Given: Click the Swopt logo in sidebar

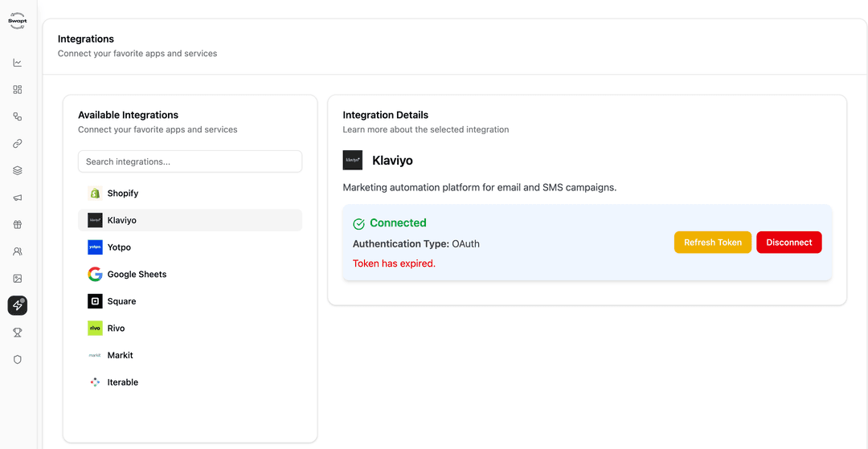Looking at the screenshot, I should point(18,22).
